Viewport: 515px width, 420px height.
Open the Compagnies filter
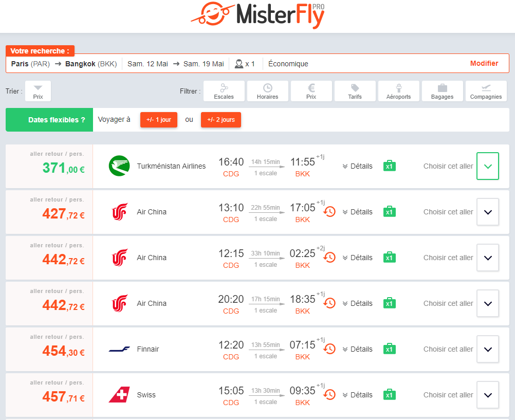pos(486,91)
